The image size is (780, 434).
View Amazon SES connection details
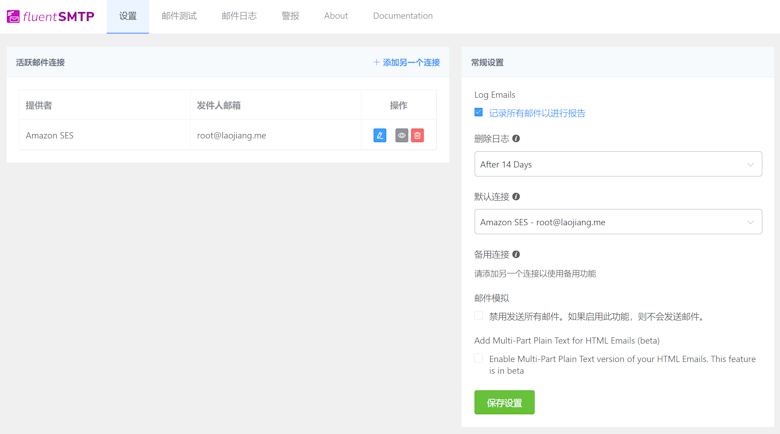401,135
